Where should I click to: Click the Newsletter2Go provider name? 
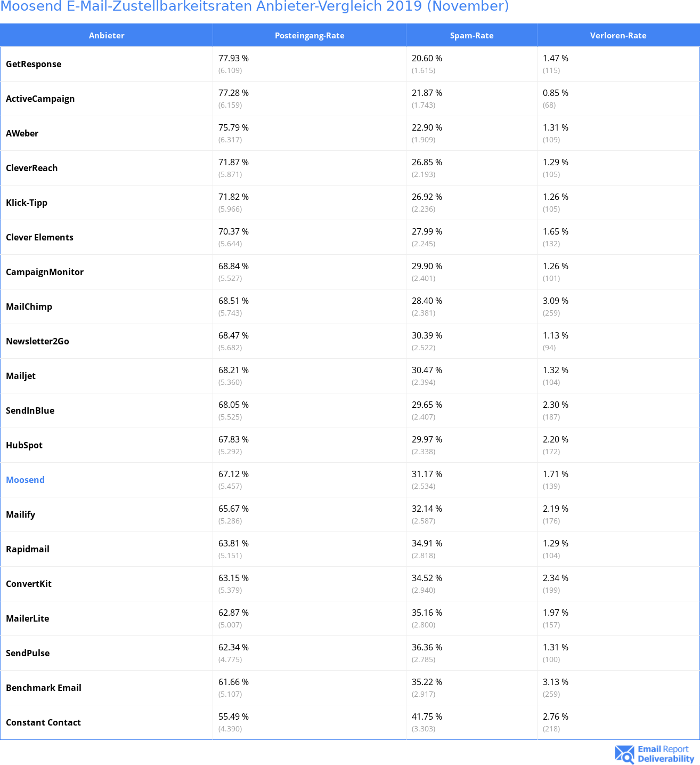tap(37, 341)
